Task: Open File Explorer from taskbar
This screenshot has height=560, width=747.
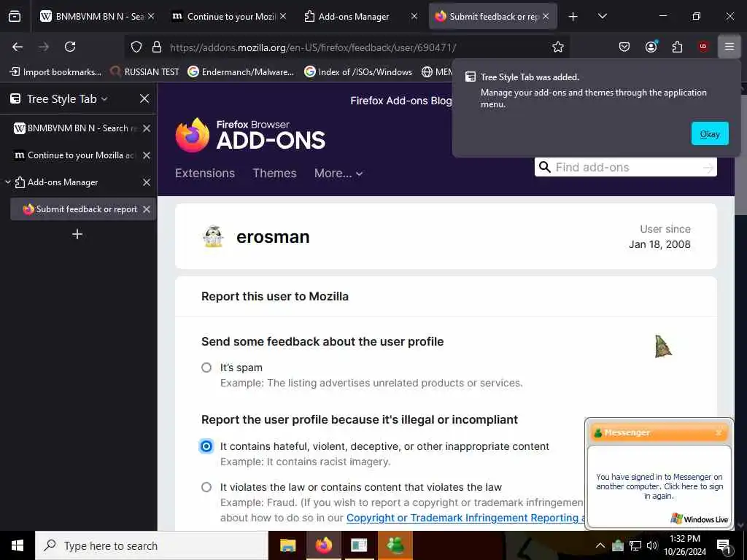Action: pyautogui.click(x=287, y=545)
